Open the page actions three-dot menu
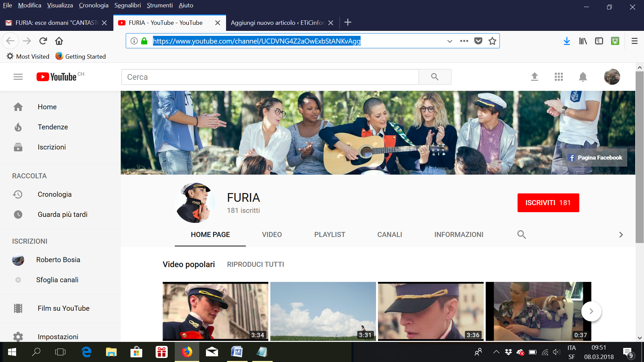The image size is (644, 362). click(x=464, y=41)
